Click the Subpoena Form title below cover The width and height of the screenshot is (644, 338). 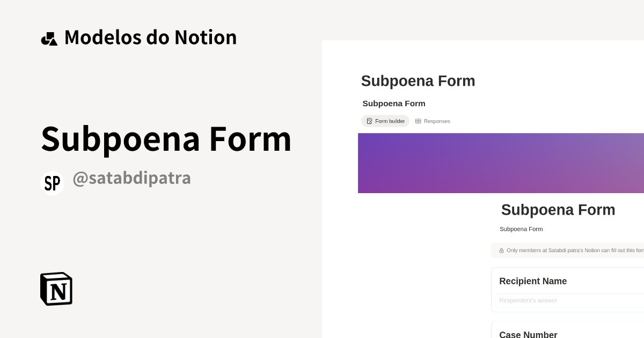click(x=558, y=210)
